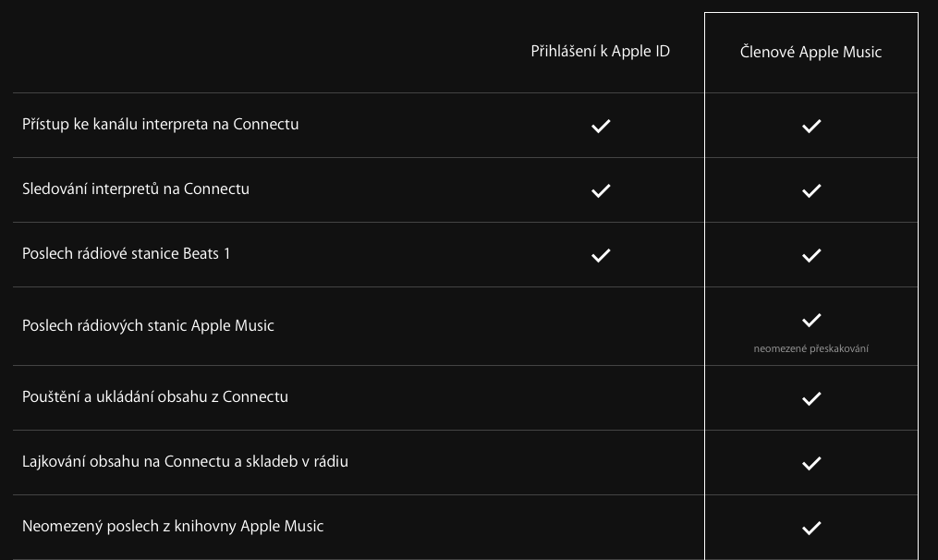This screenshot has width=938, height=560.
Task: Click the Přístup ke kanálu interpreta na Connectu label
Action: [x=160, y=124]
